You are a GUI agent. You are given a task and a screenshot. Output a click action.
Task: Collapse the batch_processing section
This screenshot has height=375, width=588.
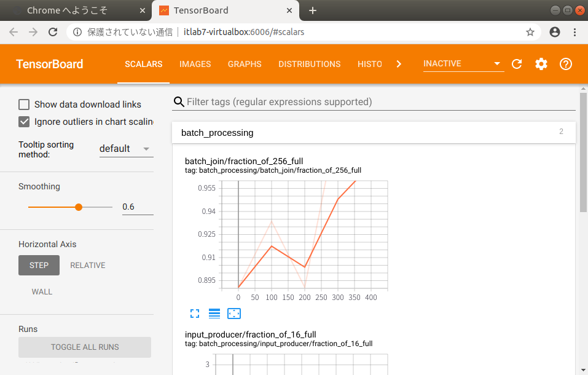point(374,133)
